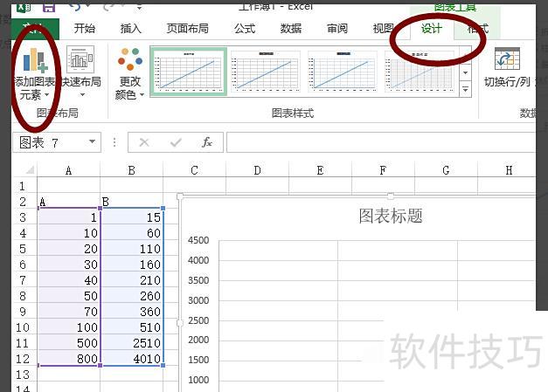Switch to the Page Layout (页面布局) tab

pos(187,29)
